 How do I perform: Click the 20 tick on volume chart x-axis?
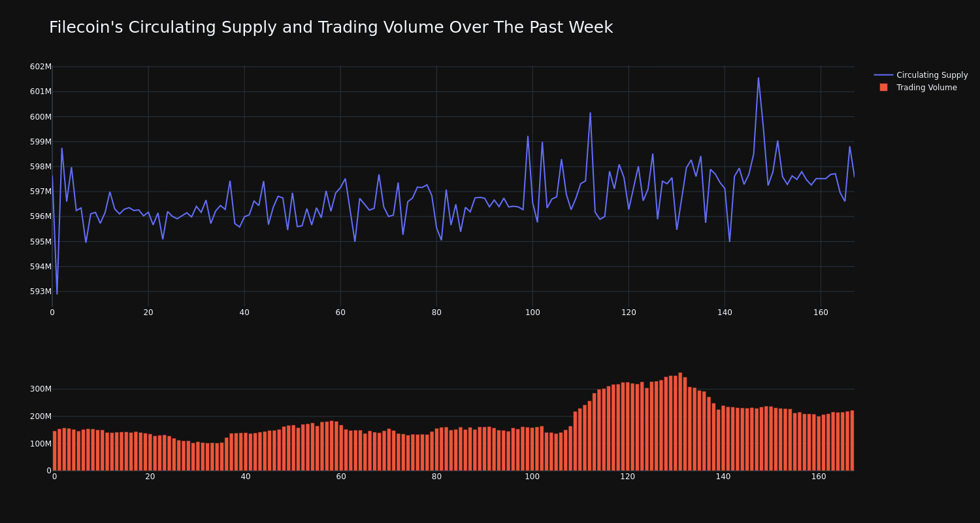point(150,477)
